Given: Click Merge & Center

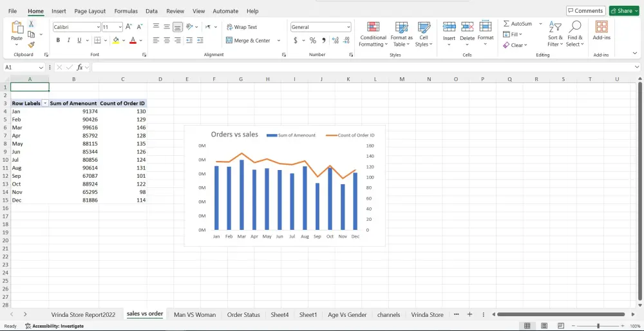Looking at the screenshot, I should pos(248,40).
